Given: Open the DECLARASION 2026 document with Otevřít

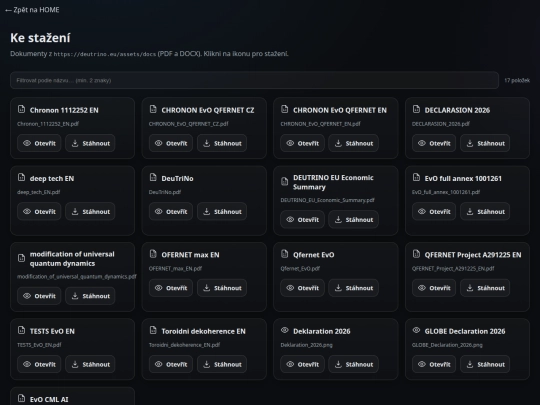Looking at the screenshot, I should [434, 143].
